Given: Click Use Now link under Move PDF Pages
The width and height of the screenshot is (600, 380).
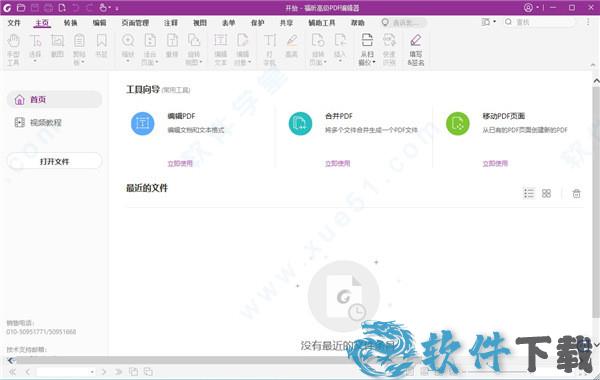Looking at the screenshot, I should coord(495,163).
